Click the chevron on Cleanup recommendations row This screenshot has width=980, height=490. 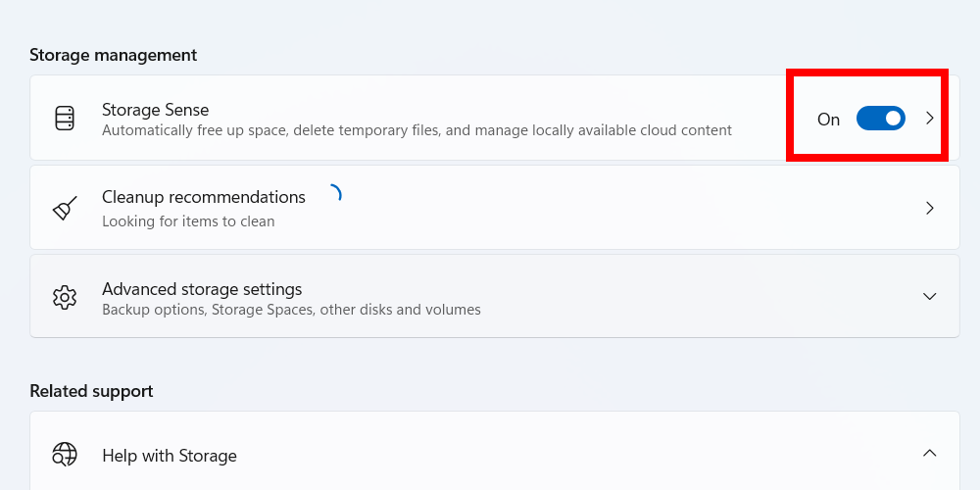coord(930,208)
